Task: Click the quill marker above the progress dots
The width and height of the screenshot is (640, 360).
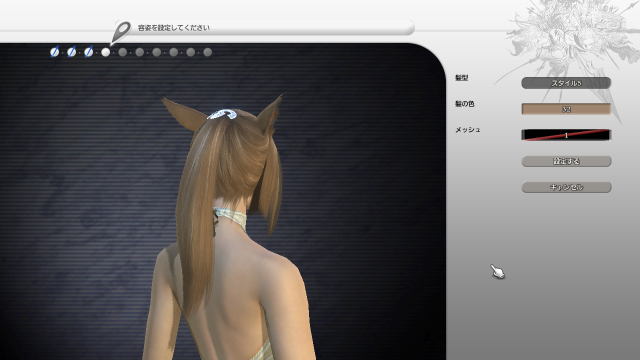Action: tap(120, 33)
